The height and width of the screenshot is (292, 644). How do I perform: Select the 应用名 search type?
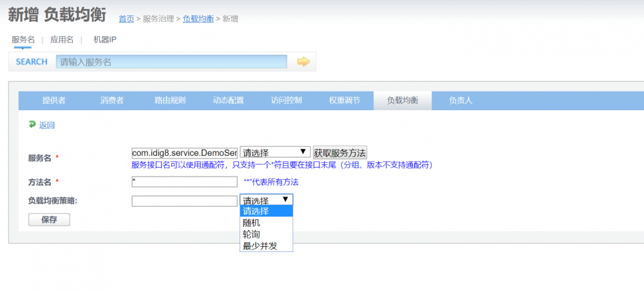coord(62,40)
